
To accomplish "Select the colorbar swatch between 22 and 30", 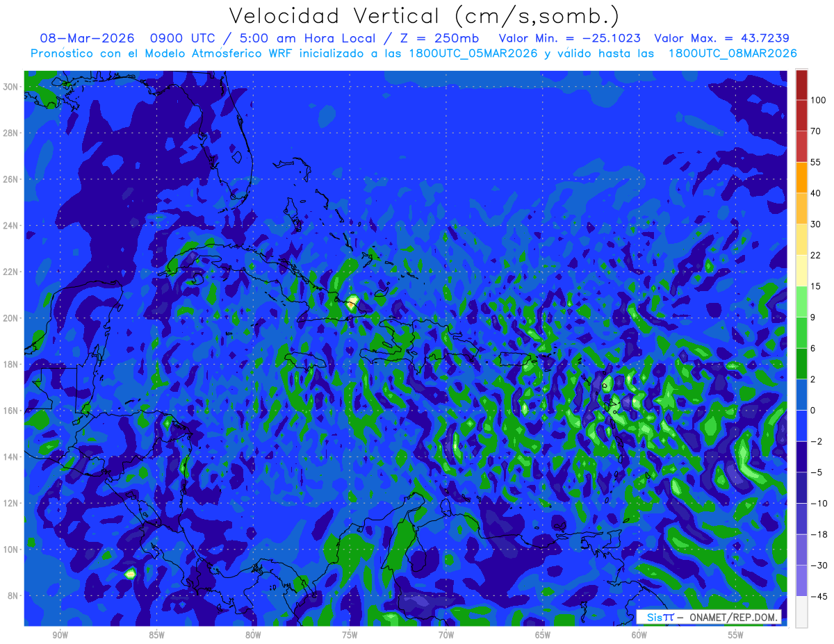I will click(x=801, y=240).
